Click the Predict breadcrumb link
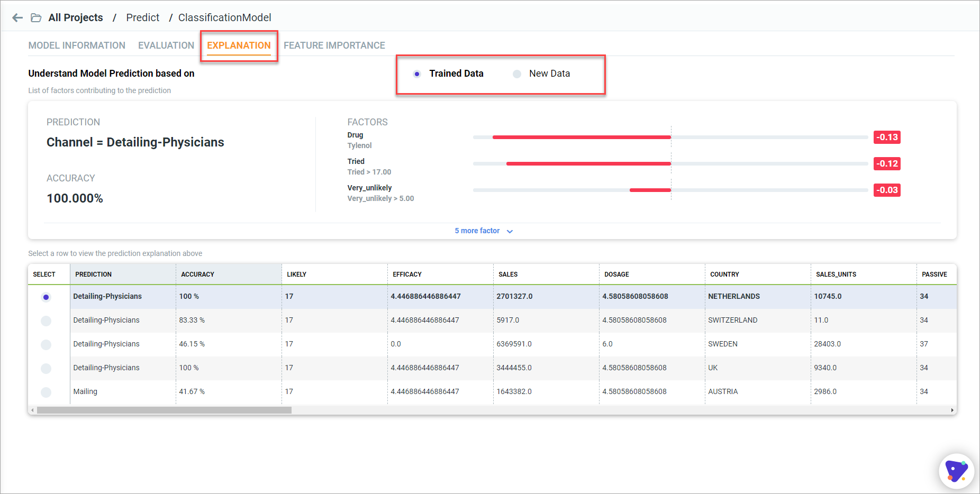The width and height of the screenshot is (980, 494). coord(142,17)
